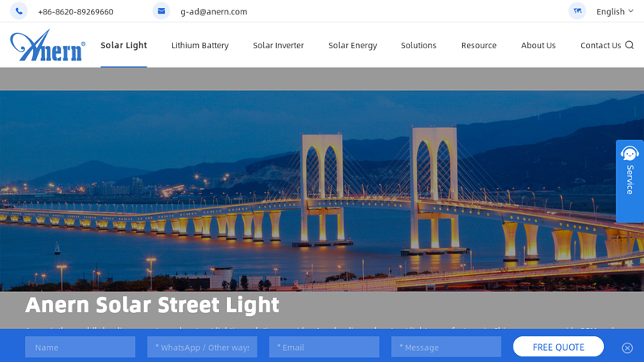Open the Solar Inverter menu
Viewport: 644px width, 362px height.
[279, 45]
